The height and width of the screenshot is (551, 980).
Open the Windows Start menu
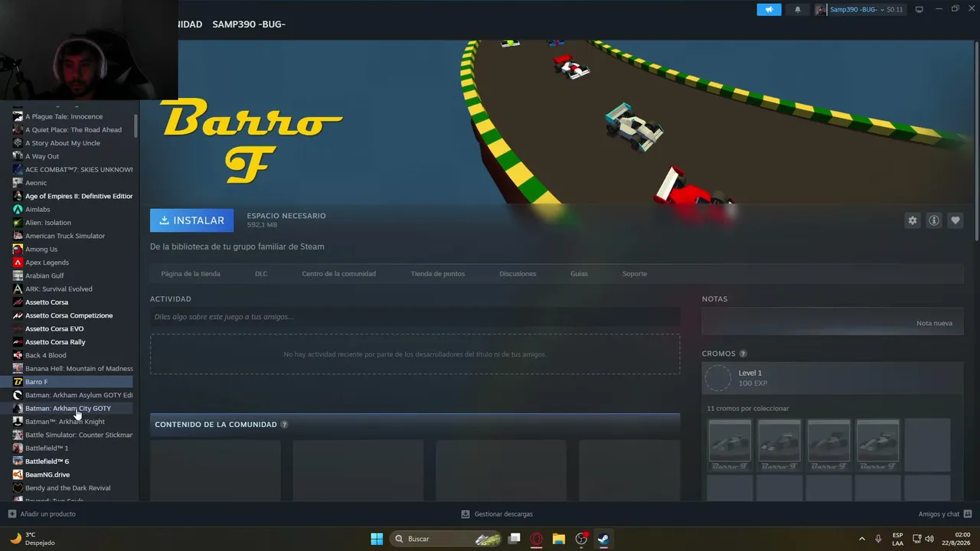[x=377, y=539]
